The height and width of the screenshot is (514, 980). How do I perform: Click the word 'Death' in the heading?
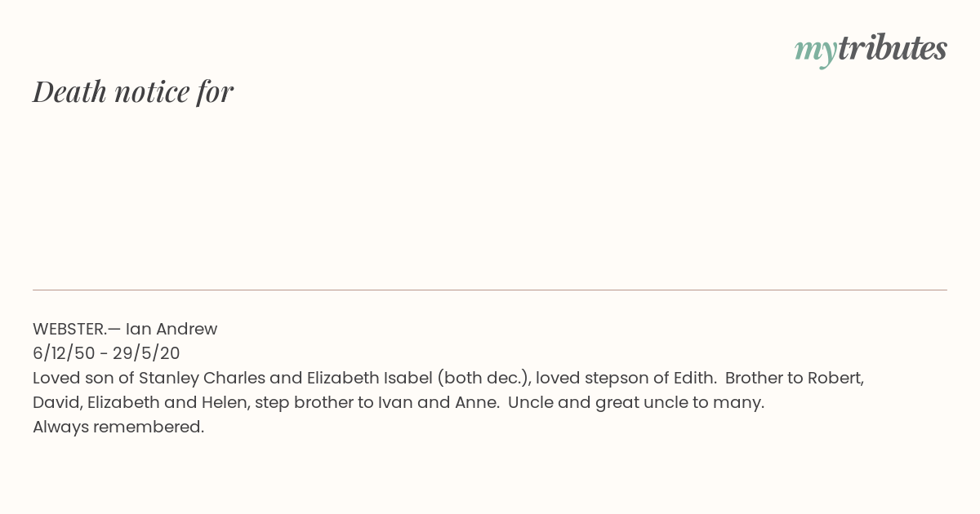click(x=69, y=91)
